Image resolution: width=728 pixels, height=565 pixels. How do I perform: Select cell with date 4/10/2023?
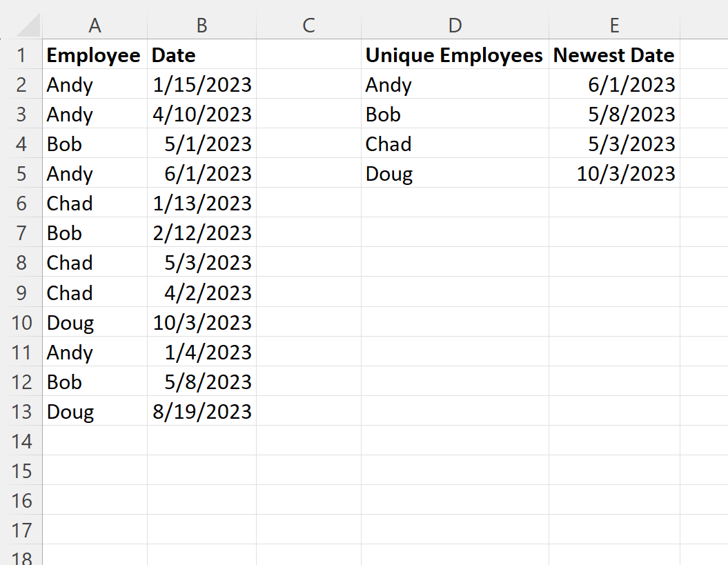(x=201, y=115)
